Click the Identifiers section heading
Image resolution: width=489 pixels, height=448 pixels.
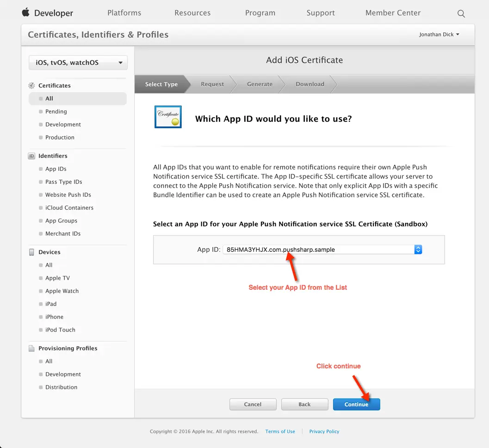[53, 156]
